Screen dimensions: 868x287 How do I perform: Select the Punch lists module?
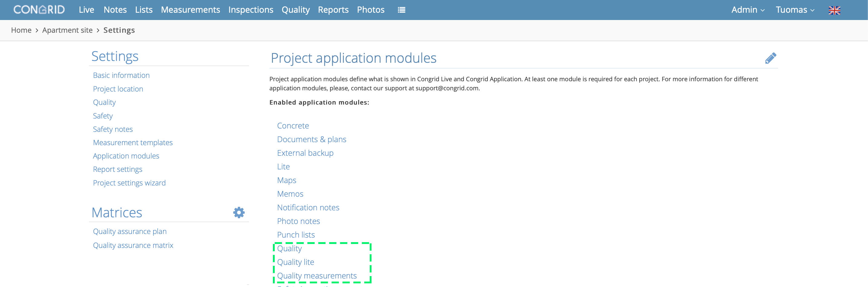pos(296,235)
